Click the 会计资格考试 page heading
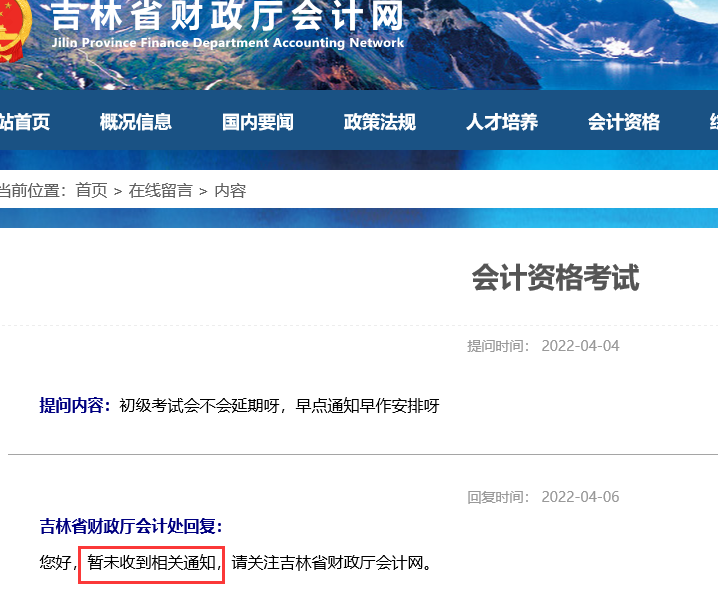 555,278
